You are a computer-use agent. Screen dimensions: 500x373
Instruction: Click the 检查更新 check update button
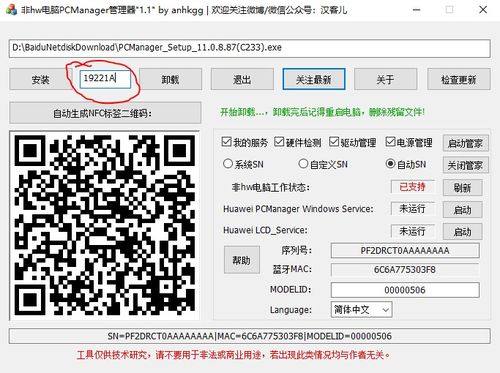(x=459, y=79)
